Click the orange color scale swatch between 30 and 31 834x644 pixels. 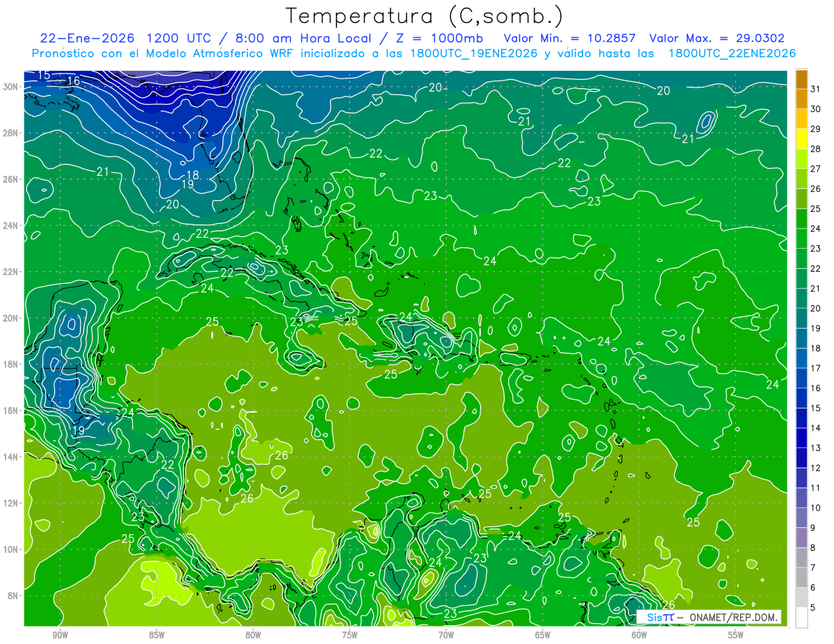(801, 99)
